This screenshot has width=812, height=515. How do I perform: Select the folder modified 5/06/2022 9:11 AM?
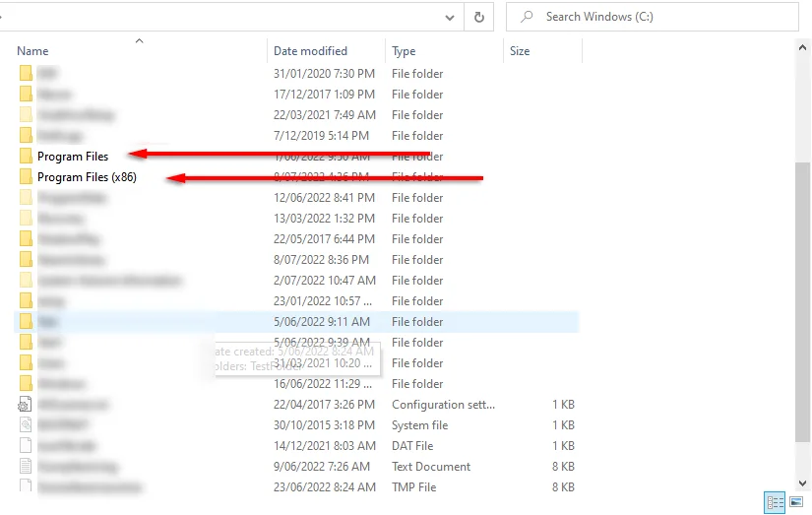click(x=296, y=322)
